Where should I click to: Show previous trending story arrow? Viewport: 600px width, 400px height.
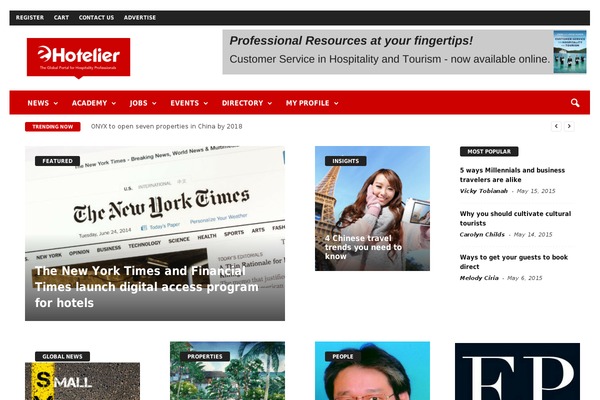(556, 126)
